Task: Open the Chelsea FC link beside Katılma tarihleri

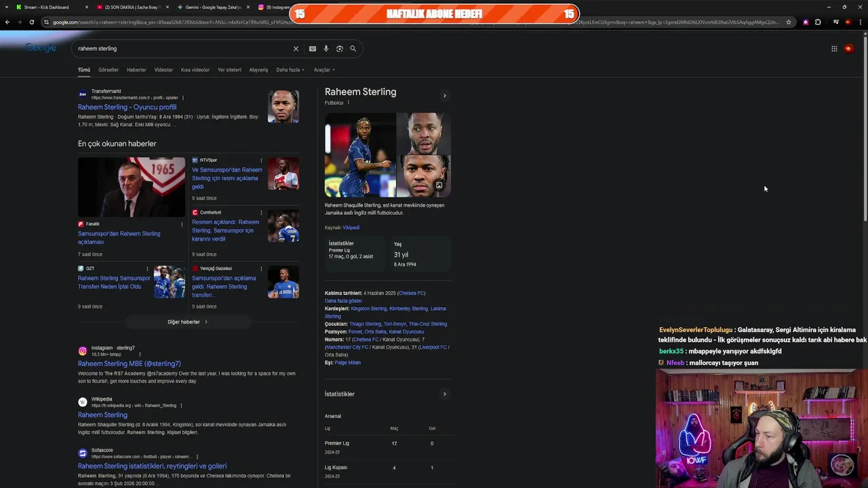Action: 411,293
